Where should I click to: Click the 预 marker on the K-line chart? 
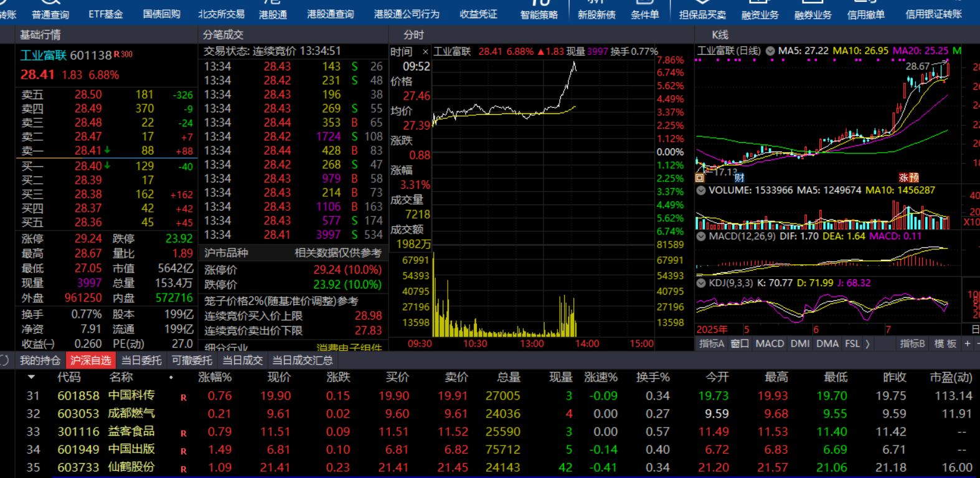pos(913,178)
